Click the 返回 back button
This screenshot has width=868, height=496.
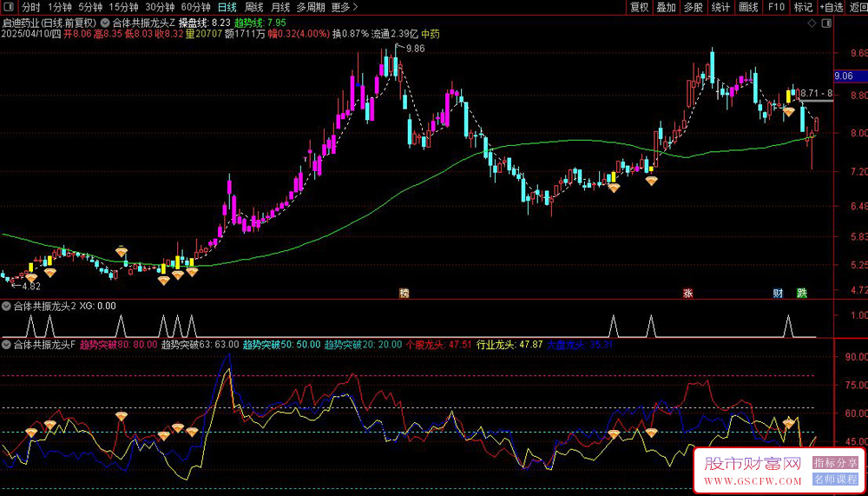(858, 7)
